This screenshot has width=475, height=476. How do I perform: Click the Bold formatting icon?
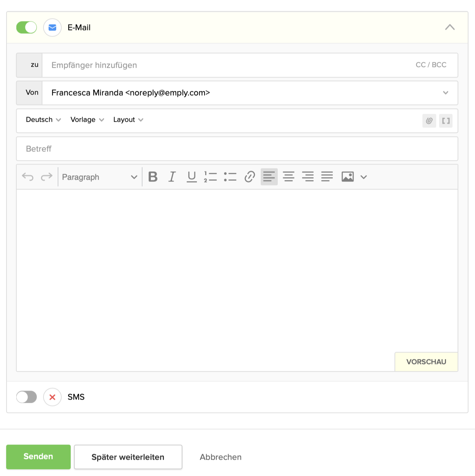pyautogui.click(x=153, y=177)
